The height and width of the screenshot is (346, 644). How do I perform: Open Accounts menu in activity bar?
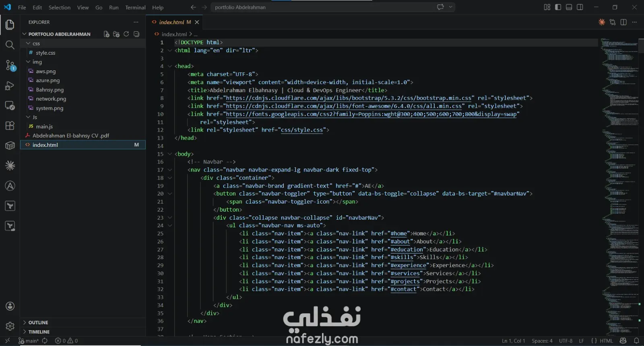pyautogui.click(x=10, y=306)
